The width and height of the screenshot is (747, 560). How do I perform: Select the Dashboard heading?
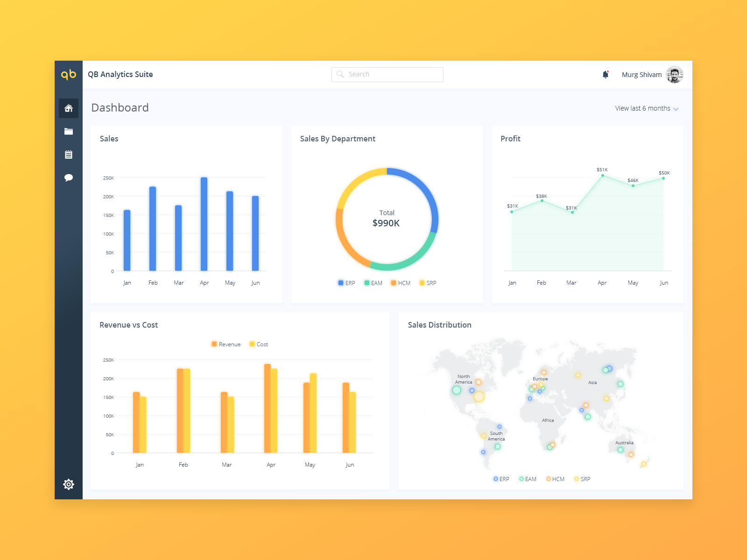pyautogui.click(x=120, y=108)
